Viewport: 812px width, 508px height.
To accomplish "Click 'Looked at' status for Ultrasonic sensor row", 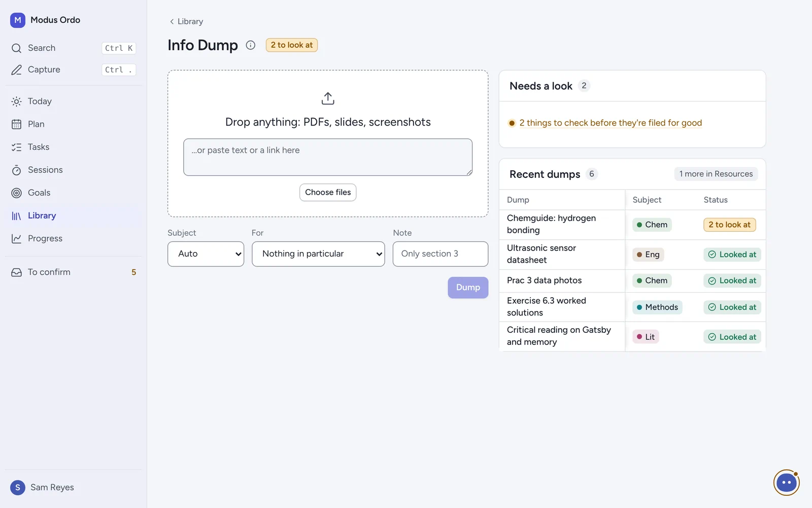I will click(732, 255).
